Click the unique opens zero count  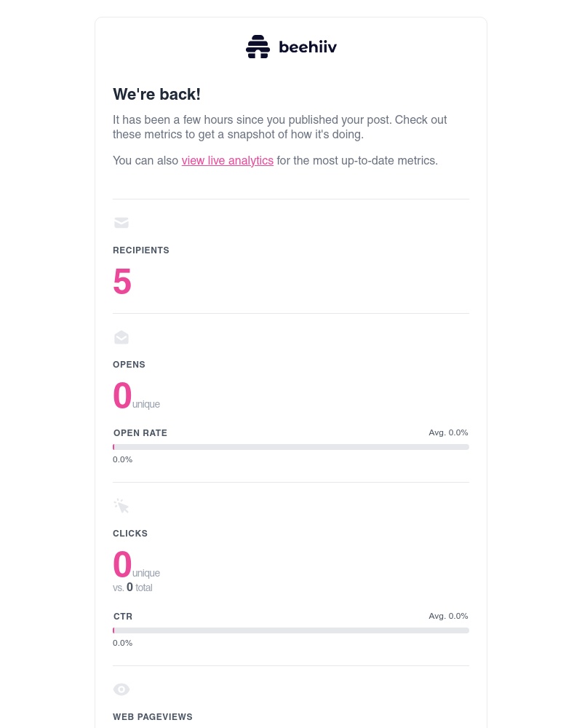coord(122,395)
